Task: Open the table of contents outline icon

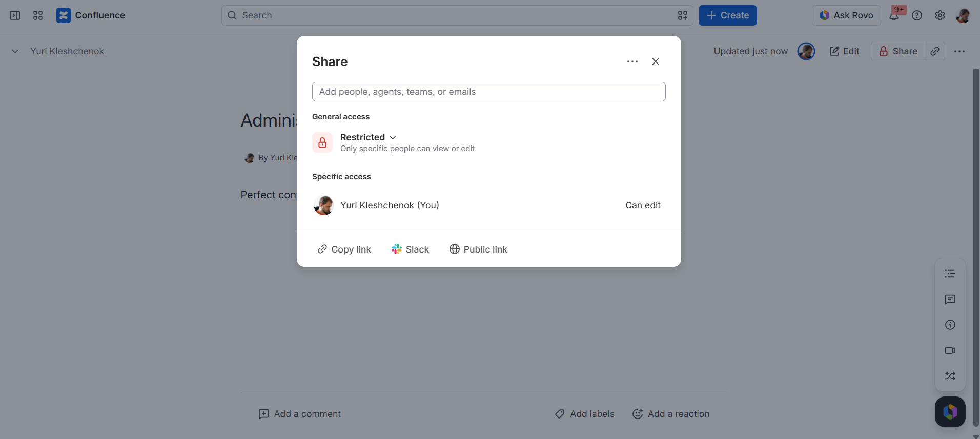Action: pyautogui.click(x=950, y=274)
